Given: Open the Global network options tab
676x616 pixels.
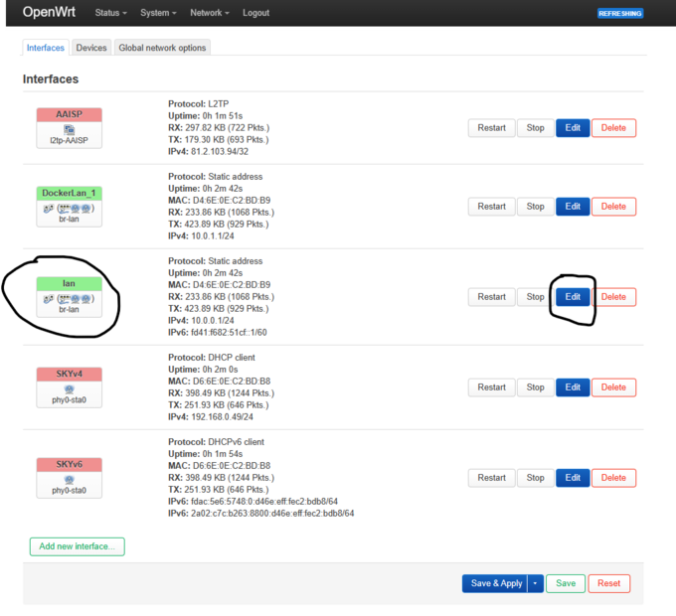Looking at the screenshot, I should (162, 48).
